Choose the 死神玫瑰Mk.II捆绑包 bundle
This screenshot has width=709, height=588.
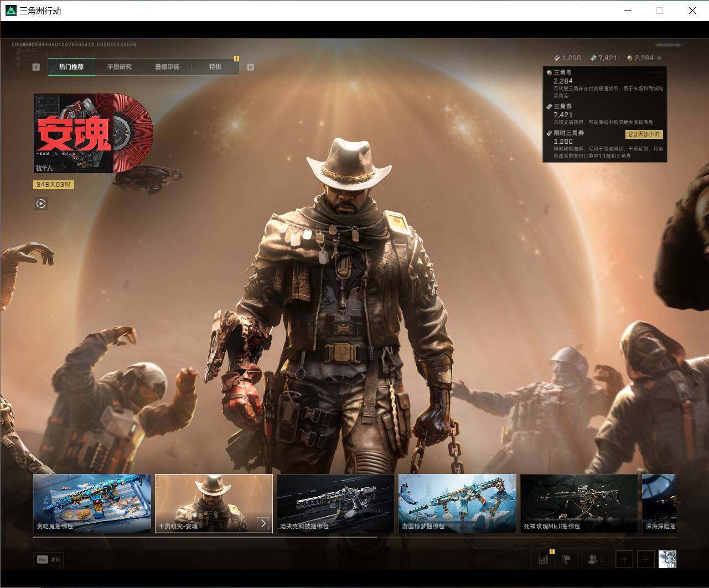point(579,503)
